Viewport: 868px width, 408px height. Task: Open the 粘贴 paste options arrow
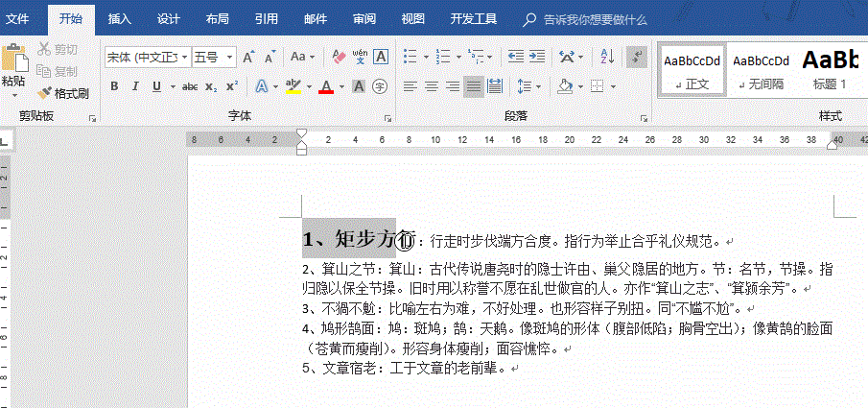click(13, 95)
